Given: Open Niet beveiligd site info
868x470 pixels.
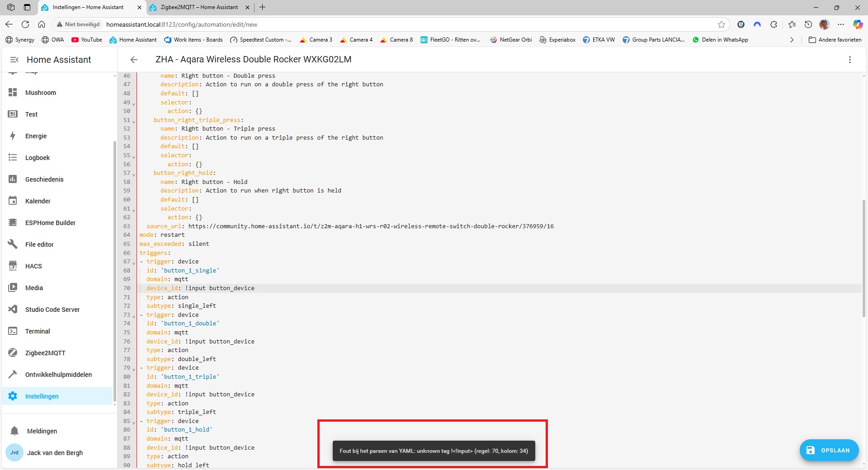Looking at the screenshot, I should 78,24.
